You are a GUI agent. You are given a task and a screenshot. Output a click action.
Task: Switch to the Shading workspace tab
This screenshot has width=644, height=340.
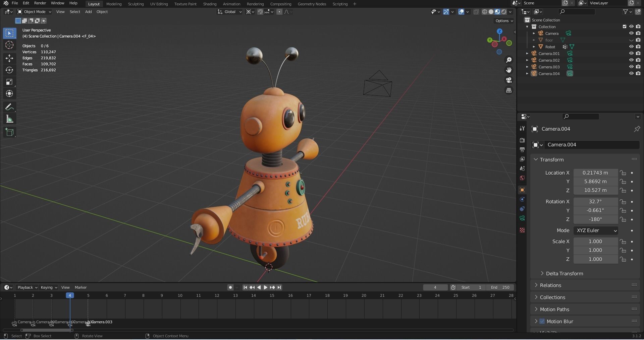tap(210, 4)
